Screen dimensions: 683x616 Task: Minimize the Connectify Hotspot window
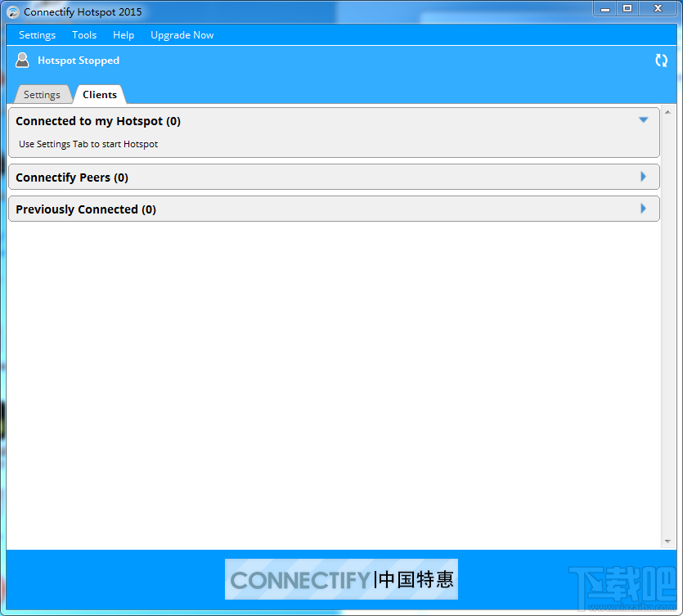pos(605,9)
